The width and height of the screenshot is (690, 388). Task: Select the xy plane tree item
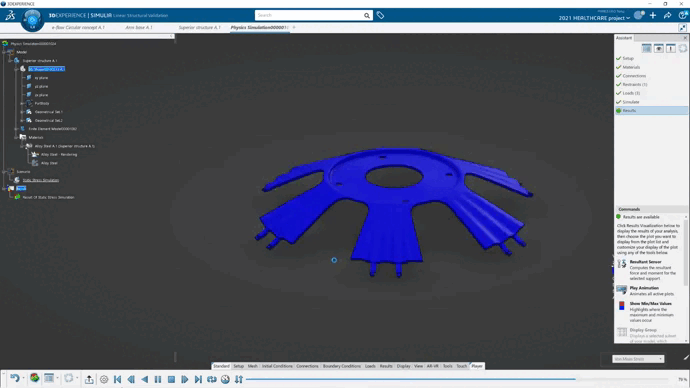pos(41,78)
